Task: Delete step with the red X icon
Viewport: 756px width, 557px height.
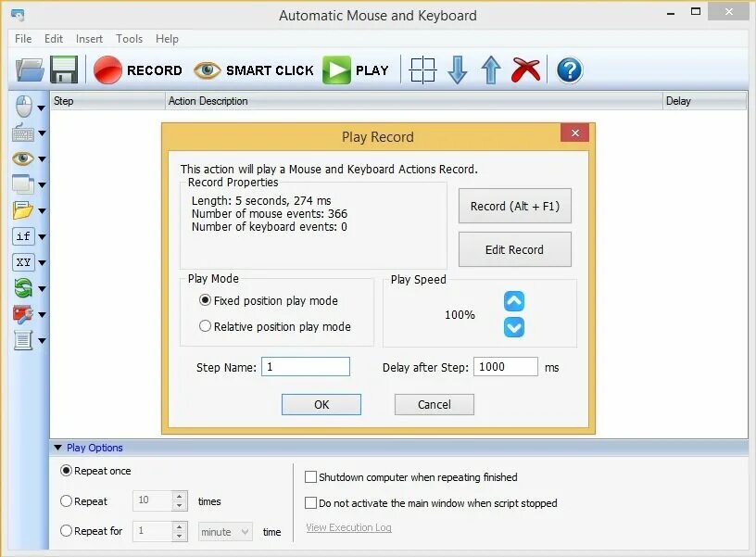Action: [x=525, y=70]
